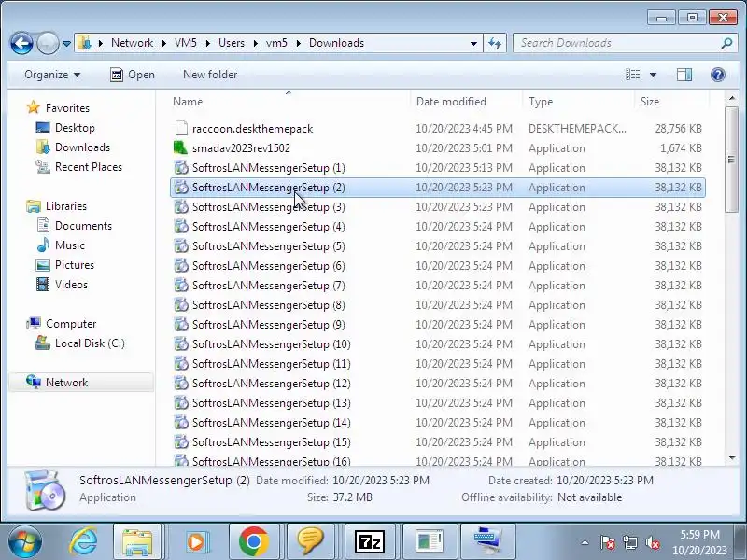Open the yellow chat messenger taskbar icon

311,542
